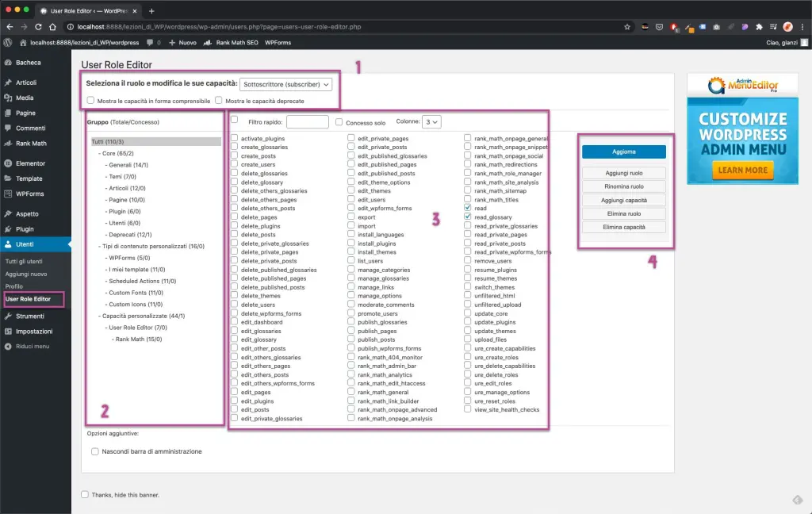Open Rank Math SEO admin bar menu
The image size is (812, 514).
(x=231, y=43)
